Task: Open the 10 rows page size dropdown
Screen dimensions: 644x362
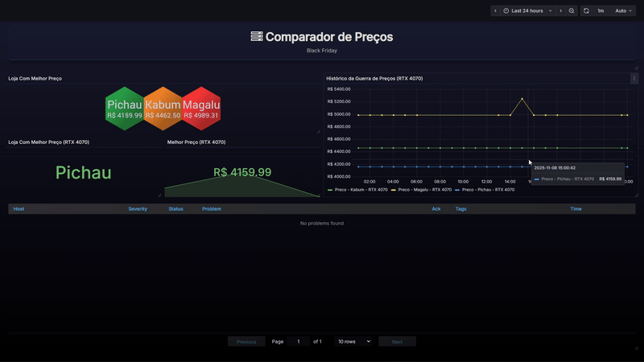Action: (353, 341)
